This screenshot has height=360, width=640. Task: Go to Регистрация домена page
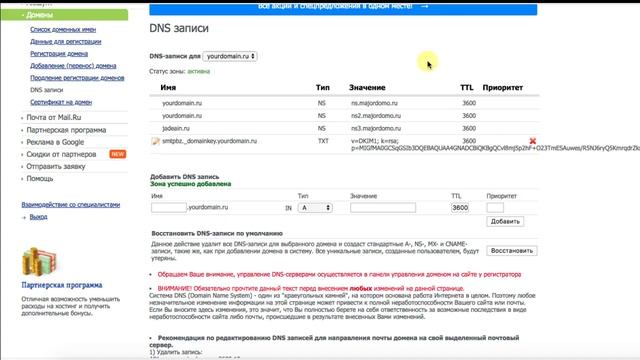tap(59, 54)
